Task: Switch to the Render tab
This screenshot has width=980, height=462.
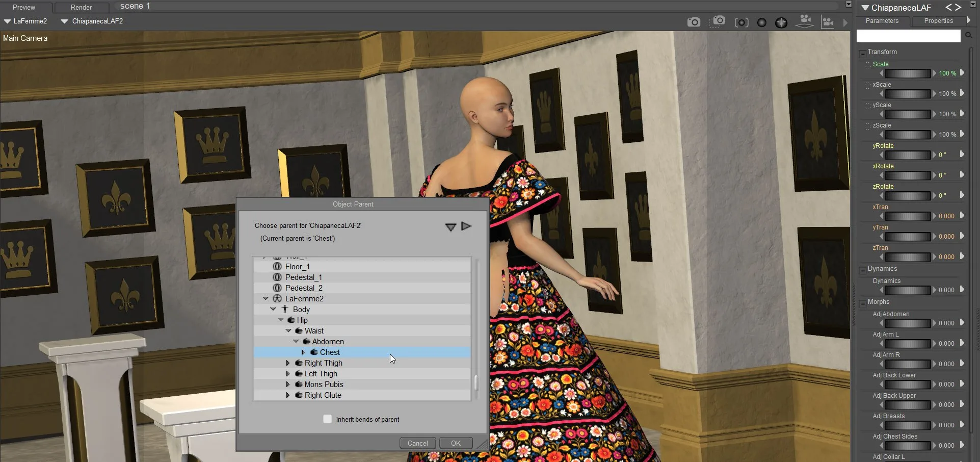Action: pyautogui.click(x=81, y=7)
